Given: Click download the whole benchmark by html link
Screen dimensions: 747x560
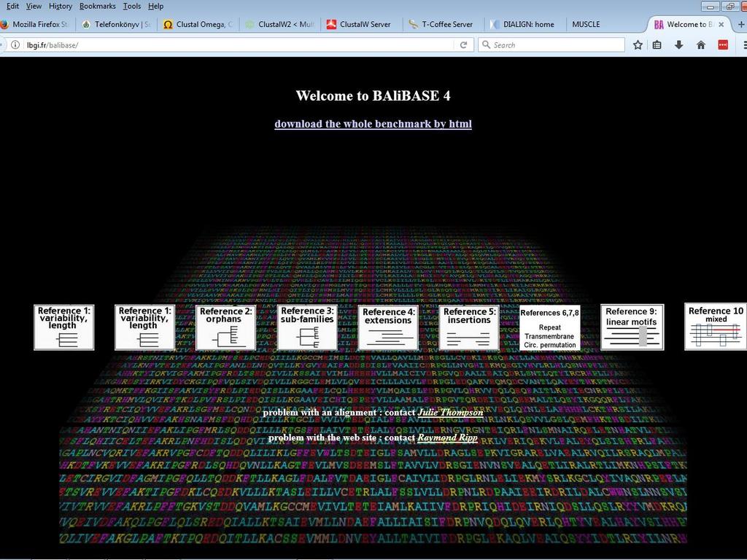Looking at the screenshot, I should tap(373, 124).
